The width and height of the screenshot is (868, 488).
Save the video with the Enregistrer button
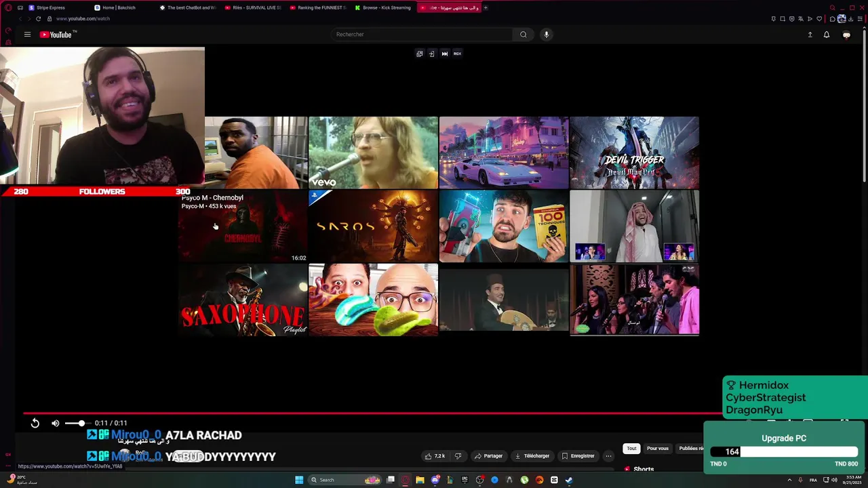pyautogui.click(x=577, y=456)
